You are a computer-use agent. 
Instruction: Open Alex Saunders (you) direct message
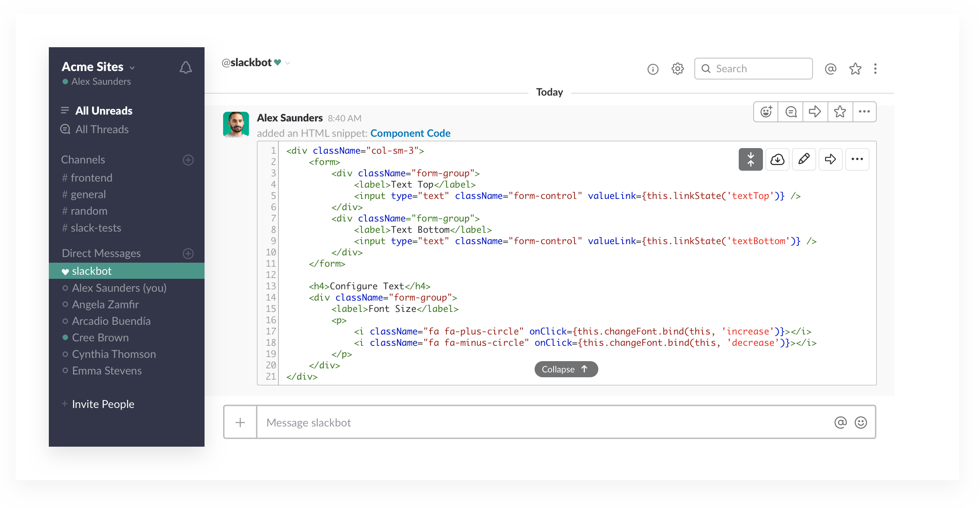coord(119,288)
